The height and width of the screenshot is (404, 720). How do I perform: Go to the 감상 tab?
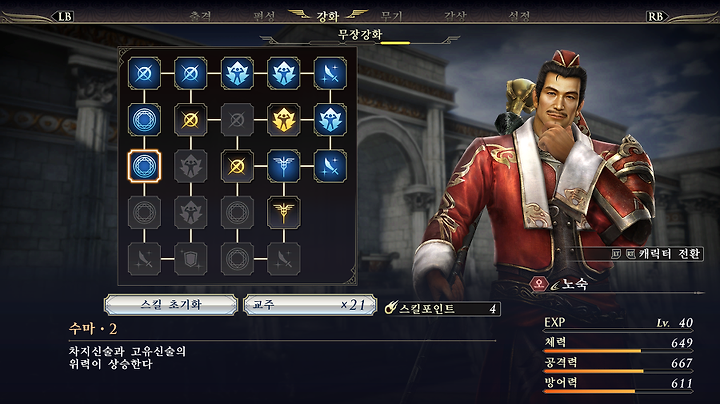click(x=455, y=17)
